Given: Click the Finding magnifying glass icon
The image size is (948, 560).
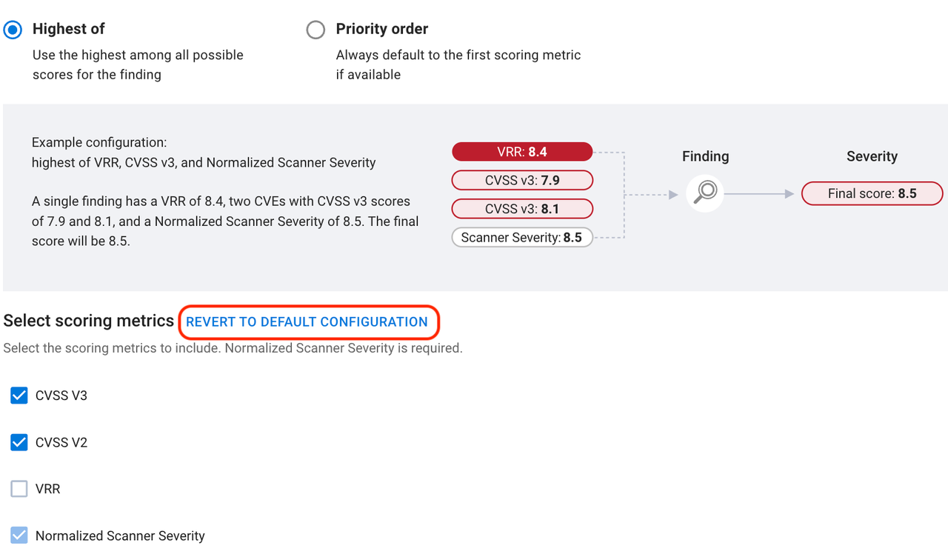Looking at the screenshot, I should [704, 193].
